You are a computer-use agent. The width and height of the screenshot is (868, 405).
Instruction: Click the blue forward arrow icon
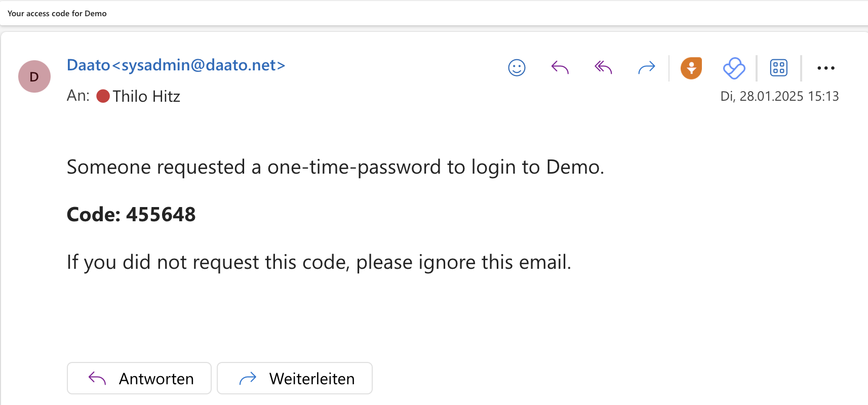(647, 67)
